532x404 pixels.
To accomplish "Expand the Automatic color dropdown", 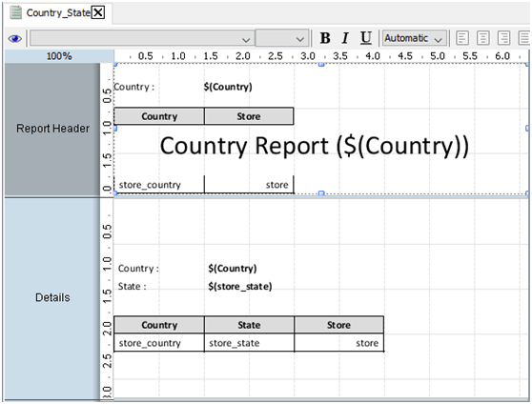I will click(415, 38).
